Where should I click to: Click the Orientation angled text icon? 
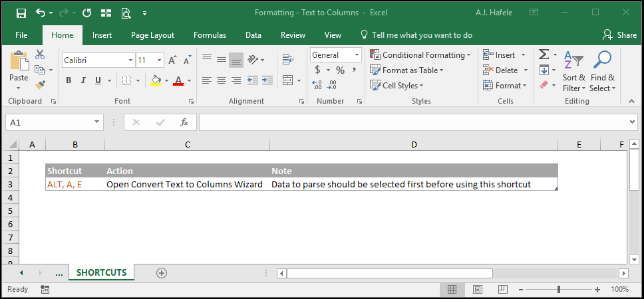(x=253, y=60)
